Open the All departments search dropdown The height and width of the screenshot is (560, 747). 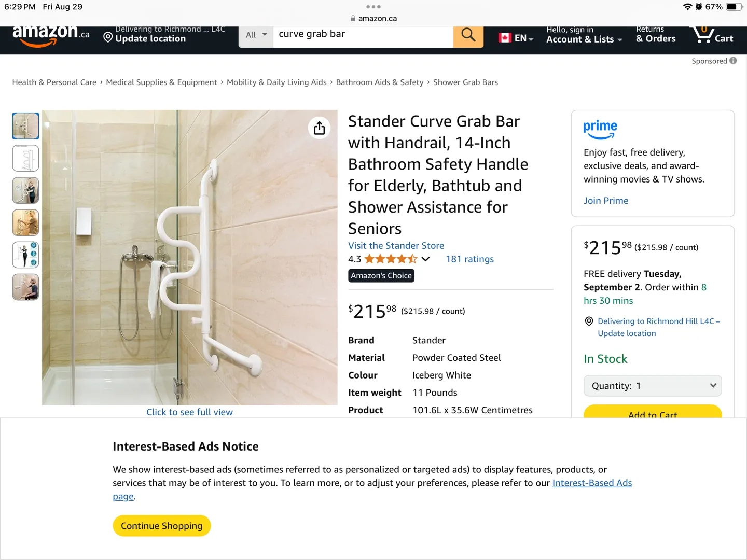pos(256,35)
